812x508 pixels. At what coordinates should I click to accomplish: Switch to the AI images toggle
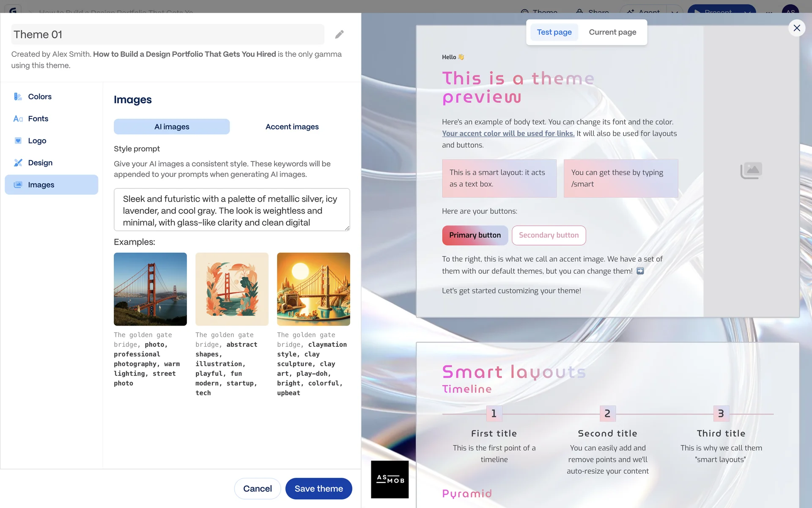172,127
